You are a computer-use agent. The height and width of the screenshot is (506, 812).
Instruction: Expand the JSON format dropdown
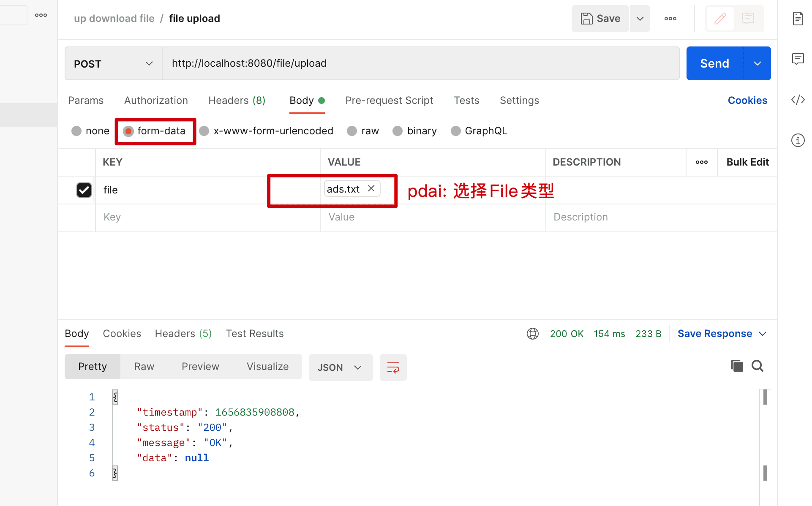pyautogui.click(x=341, y=367)
